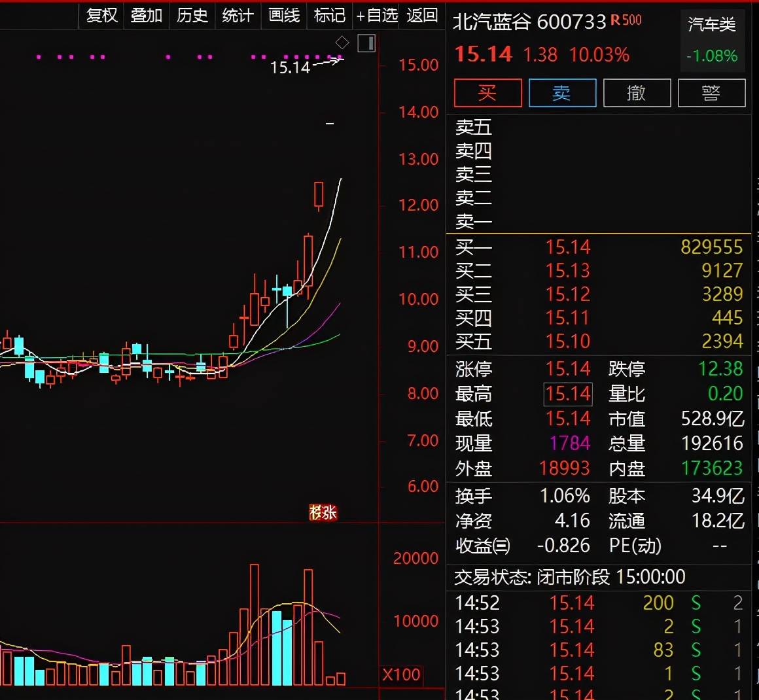The height and width of the screenshot is (700, 759).
Task: Click 返回 to go back
Action: tap(422, 15)
